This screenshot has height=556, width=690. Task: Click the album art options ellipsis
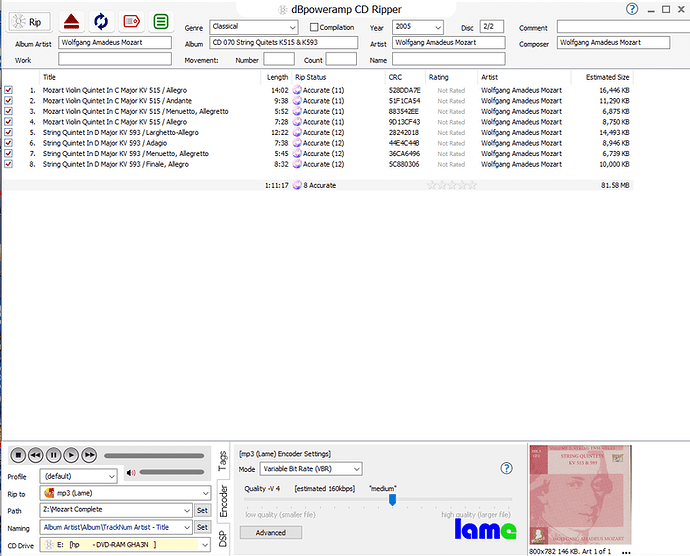[x=626, y=552]
